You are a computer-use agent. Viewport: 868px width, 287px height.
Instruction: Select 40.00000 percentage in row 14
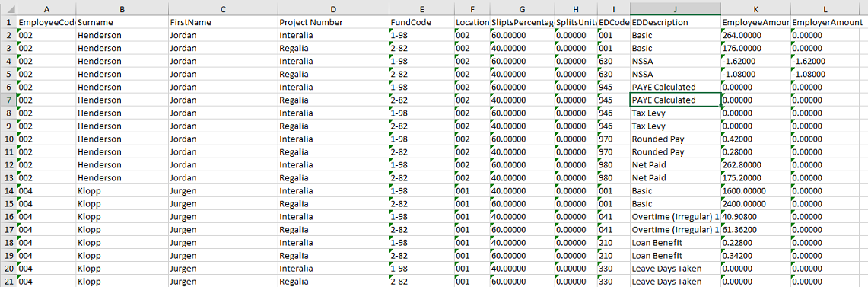(522, 190)
